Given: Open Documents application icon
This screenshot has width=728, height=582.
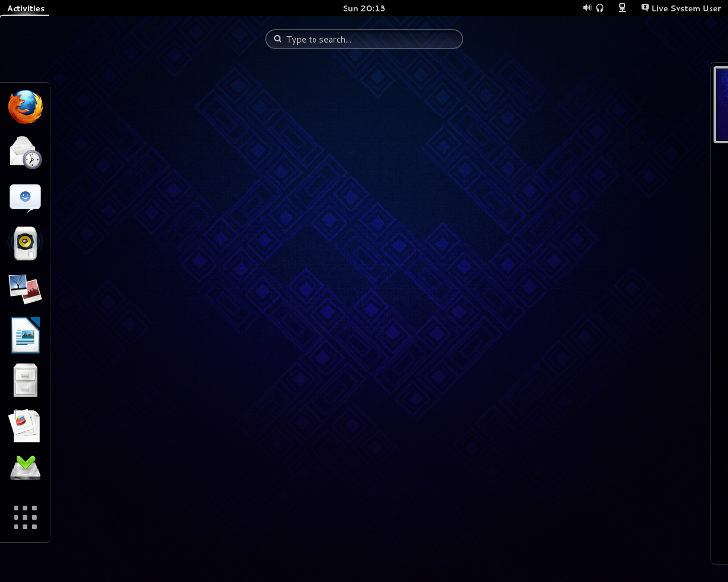Looking at the screenshot, I should click(25, 426).
